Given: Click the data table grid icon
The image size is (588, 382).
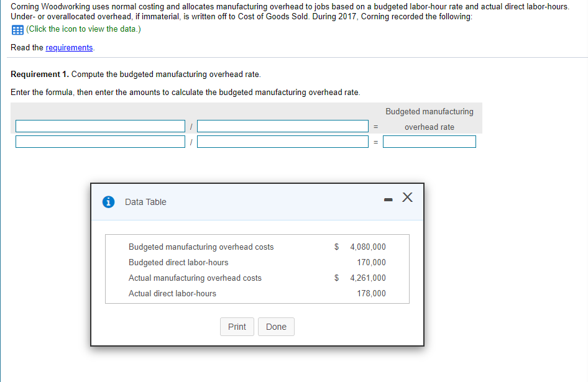Looking at the screenshot, I should (17, 30).
